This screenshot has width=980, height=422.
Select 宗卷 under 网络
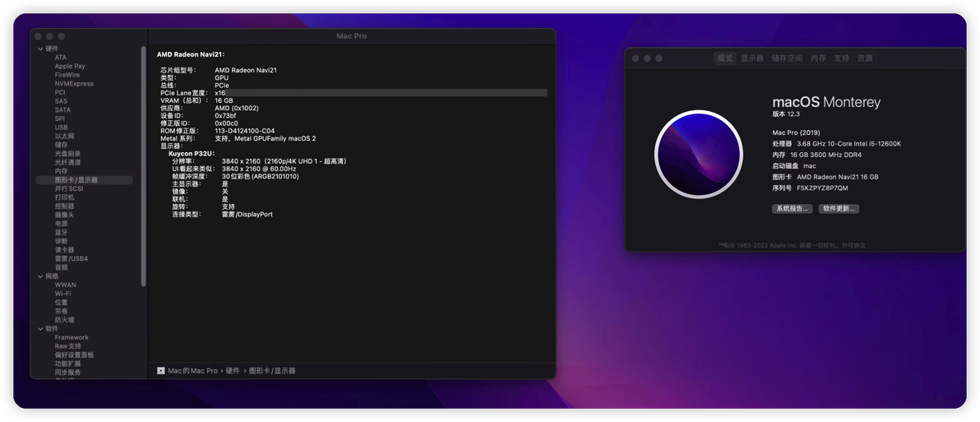tap(61, 311)
